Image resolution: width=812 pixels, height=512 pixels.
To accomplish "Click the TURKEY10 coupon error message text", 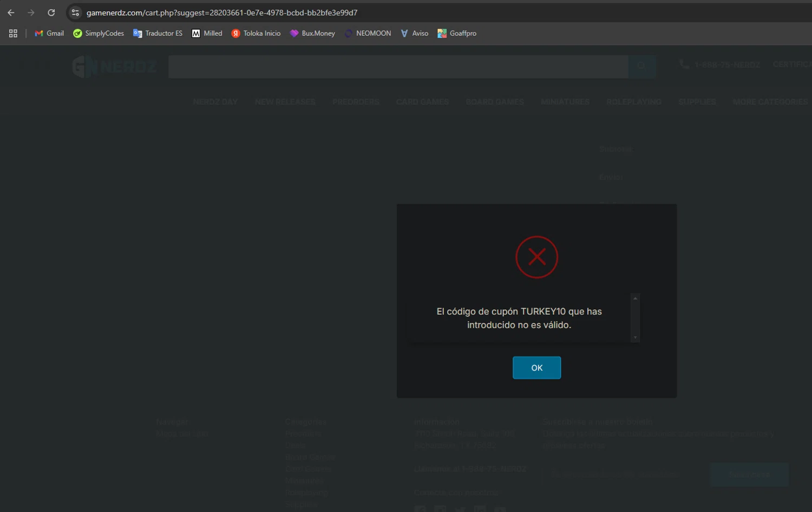I will pyautogui.click(x=519, y=318).
